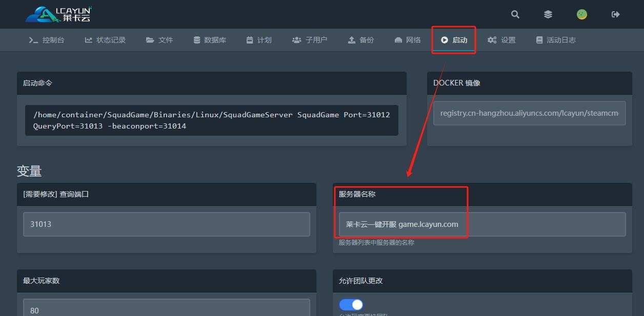This screenshot has height=316, width=644.
Task: Open the 计划 schedules tab
Action: [259, 40]
